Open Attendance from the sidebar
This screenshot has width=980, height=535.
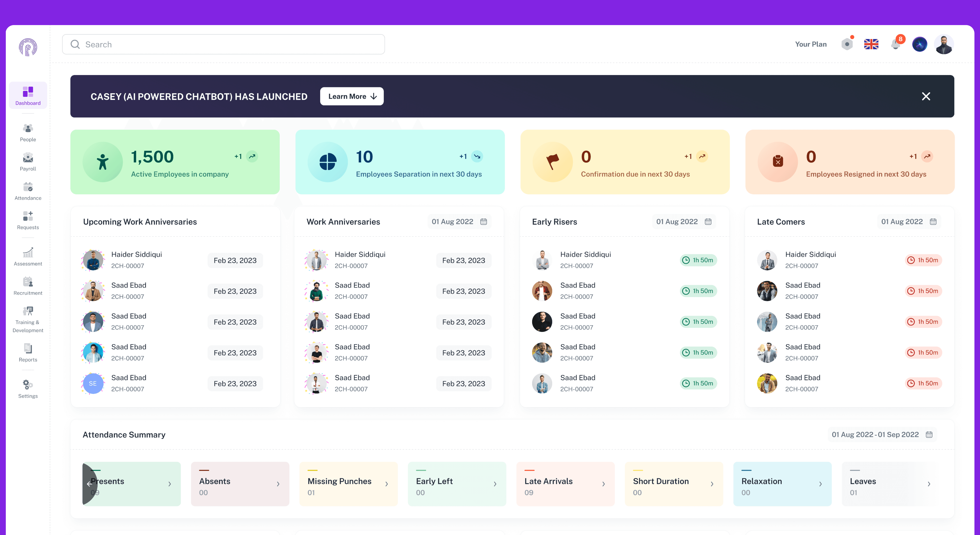[28, 191]
